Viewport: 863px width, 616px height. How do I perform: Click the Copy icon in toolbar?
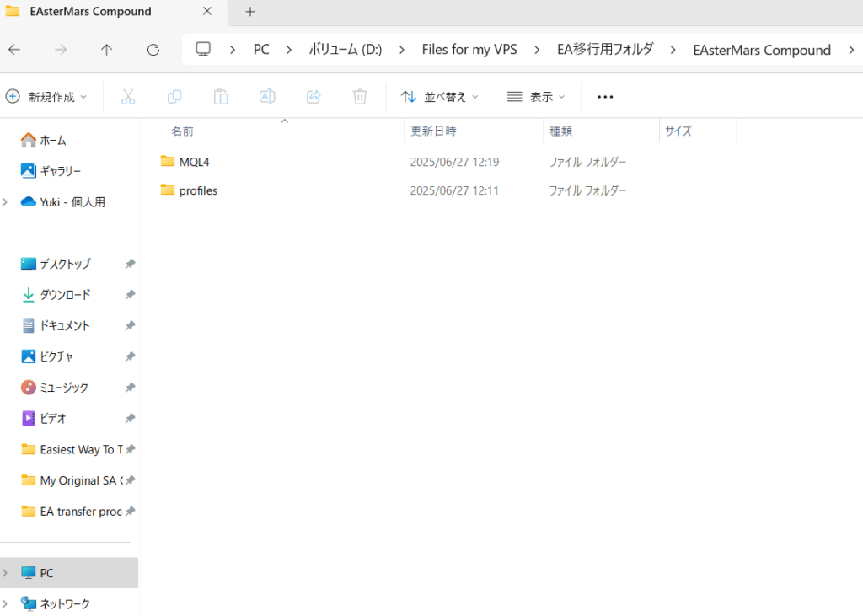click(174, 97)
